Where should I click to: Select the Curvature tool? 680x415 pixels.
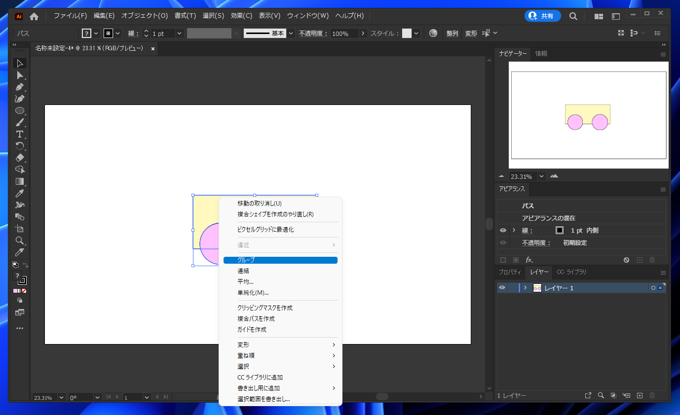[x=20, y=99]
